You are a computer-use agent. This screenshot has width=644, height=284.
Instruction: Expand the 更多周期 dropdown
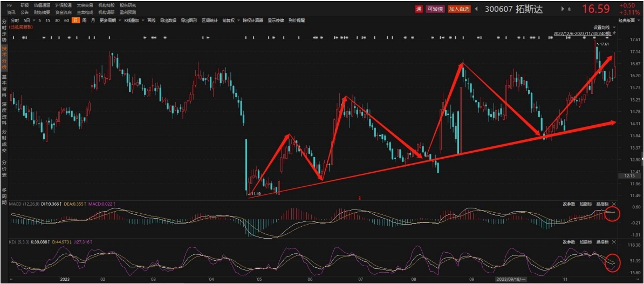click(109, 21)
